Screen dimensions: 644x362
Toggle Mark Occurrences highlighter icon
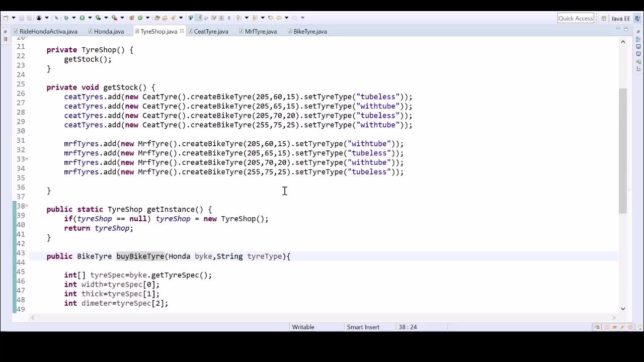(x=198, y=18)
